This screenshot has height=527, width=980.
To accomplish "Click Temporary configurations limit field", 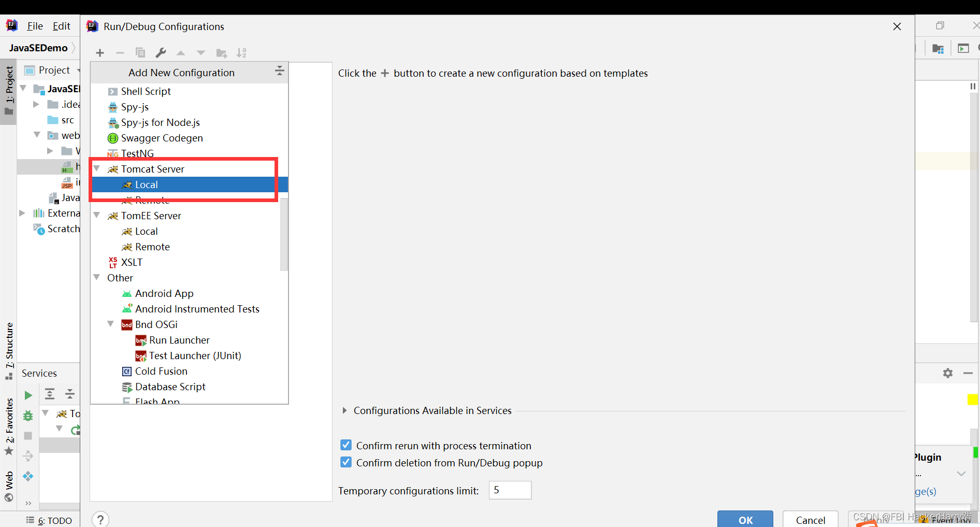I will pyautogui.click(x=510, y=490).
